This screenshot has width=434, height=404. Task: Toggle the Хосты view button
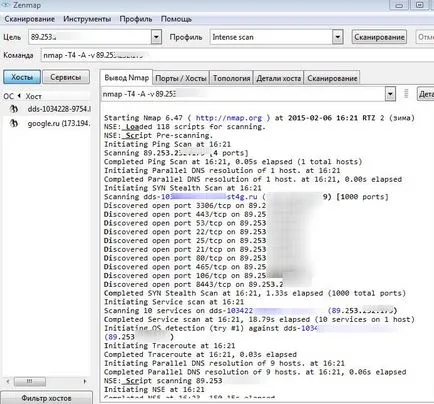pyautogui.click(x=22, y=77)
